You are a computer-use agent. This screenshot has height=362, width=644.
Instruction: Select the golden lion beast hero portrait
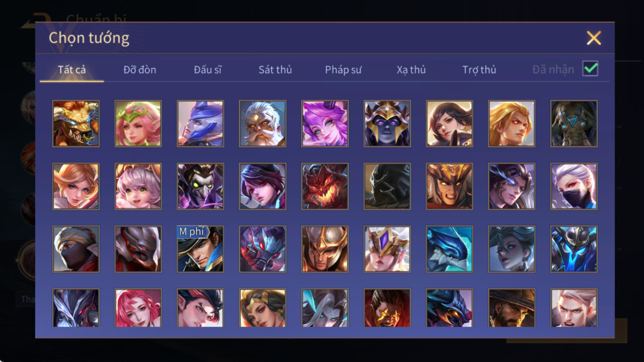[76, 124]
